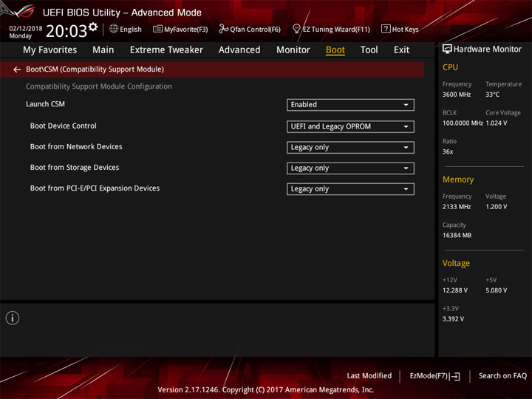Select the Boot tab
532x399 pixels.
tap(335, 50)
